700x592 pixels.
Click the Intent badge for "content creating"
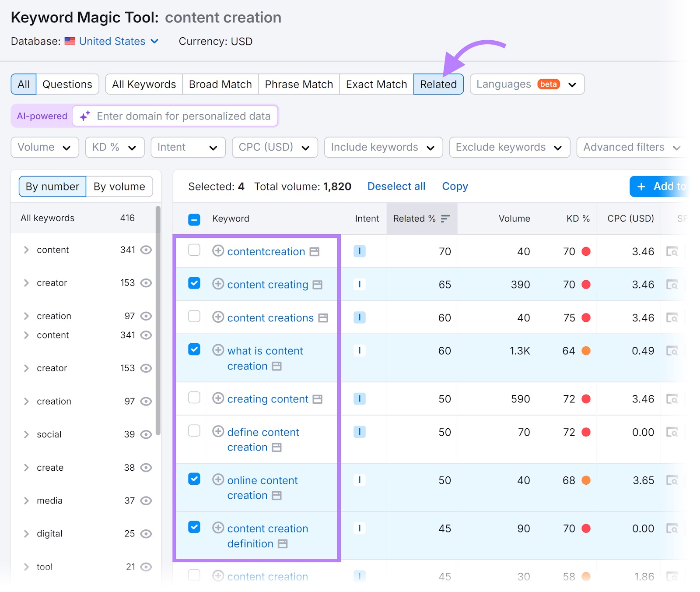(359, 284)
